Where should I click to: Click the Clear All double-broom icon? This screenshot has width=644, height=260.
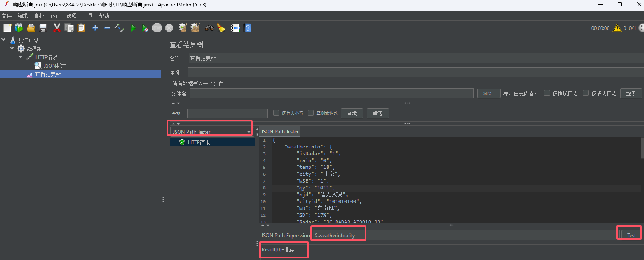pos(195,28)
